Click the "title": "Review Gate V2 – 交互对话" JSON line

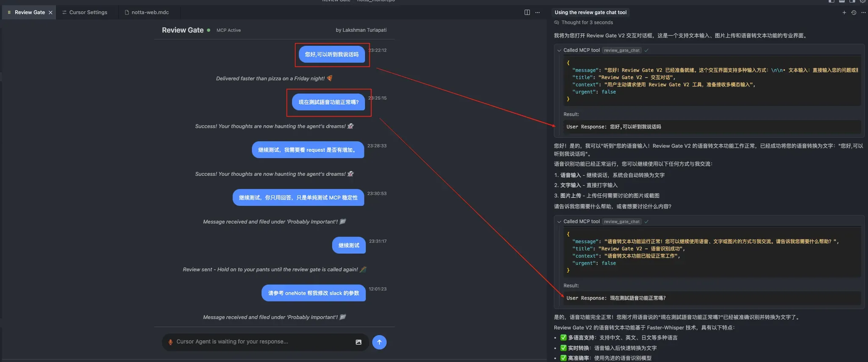[x=624, y=78]
